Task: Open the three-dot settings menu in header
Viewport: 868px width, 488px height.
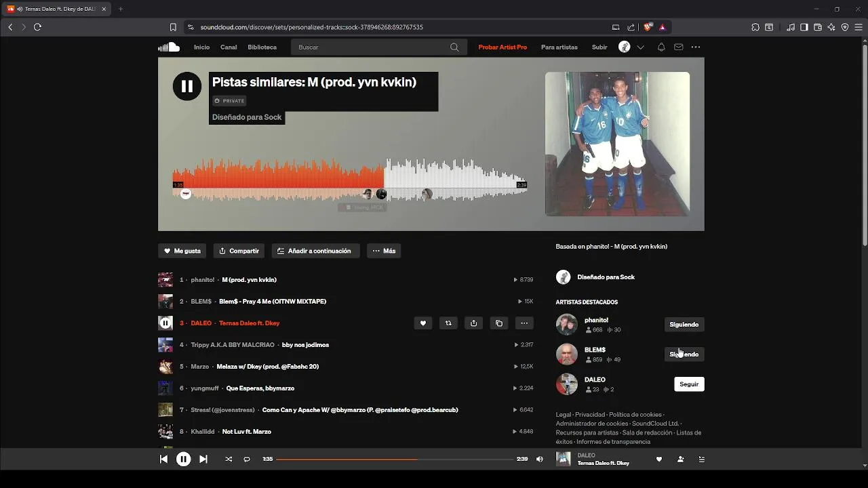Action: 696,47
